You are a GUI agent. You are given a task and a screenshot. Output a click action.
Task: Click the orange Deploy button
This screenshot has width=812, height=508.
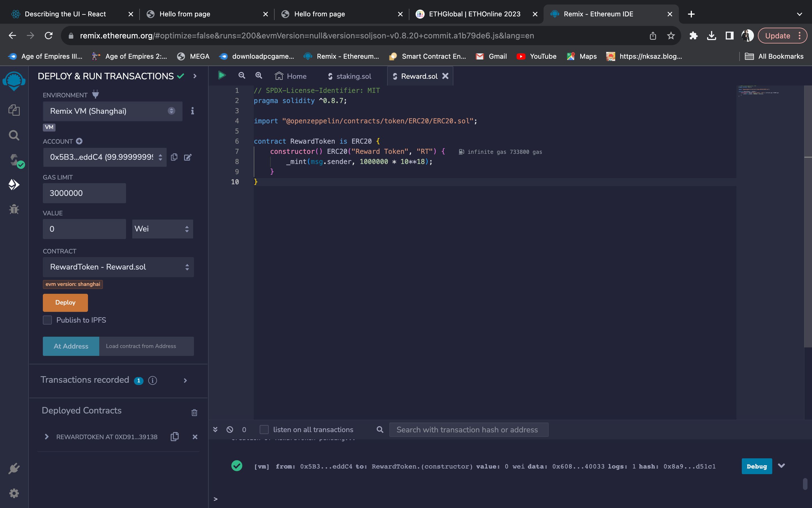65,302
